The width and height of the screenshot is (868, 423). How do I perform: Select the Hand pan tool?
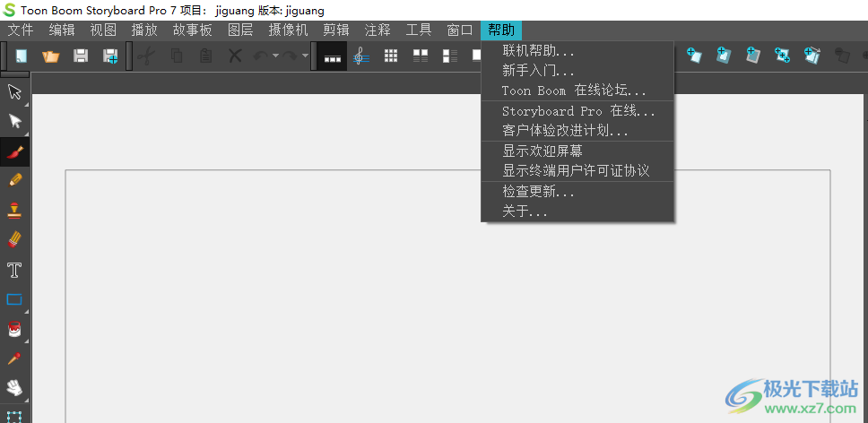tap(14, 389)
